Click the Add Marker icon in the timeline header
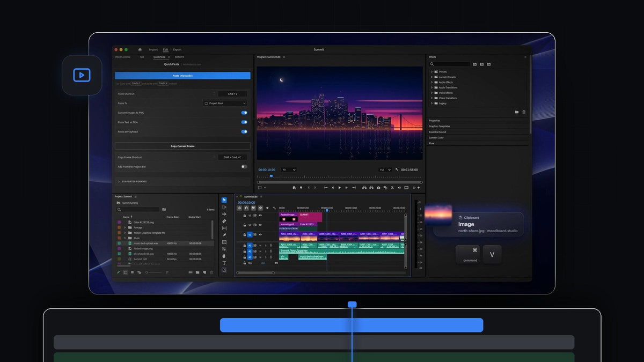 267,208
